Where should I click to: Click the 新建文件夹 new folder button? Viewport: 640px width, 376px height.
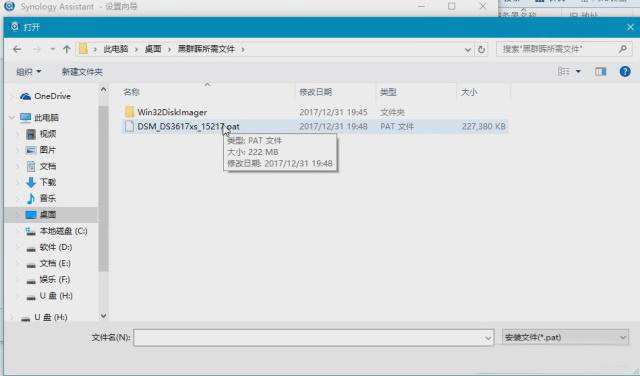[82, 72]
